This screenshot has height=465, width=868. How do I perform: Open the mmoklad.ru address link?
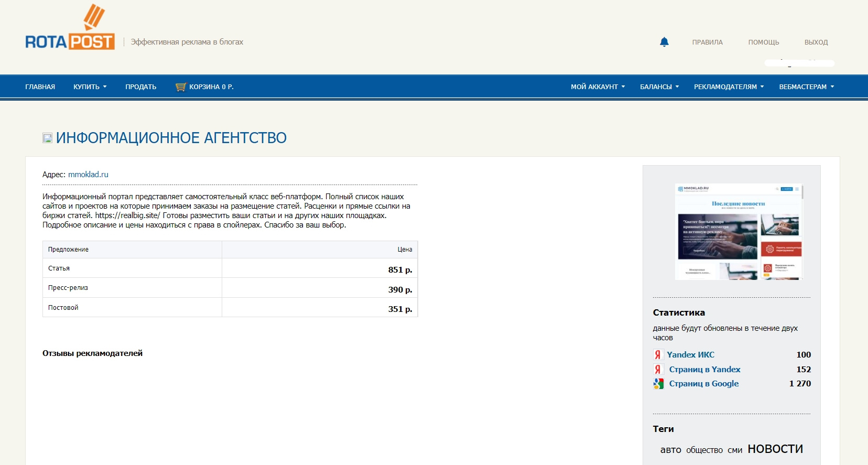pyautogui.click(x=88, y=175)
